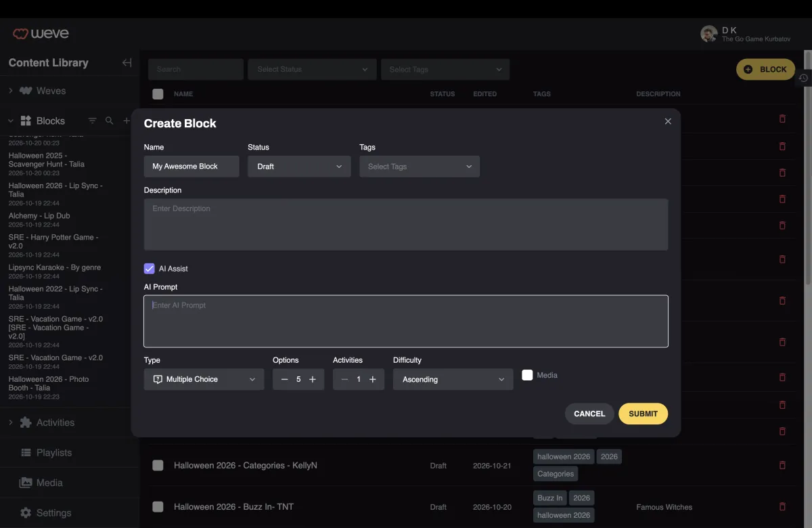
Task: Open SRE - Harry Potter Game - v2.0 block
Action: (53, 242)
